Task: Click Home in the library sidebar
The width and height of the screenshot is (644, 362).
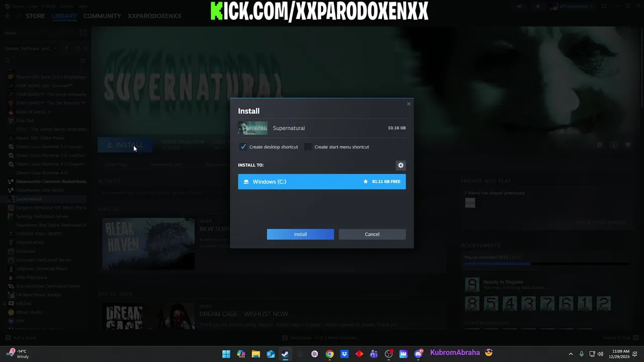Action: tap(11, 33)
